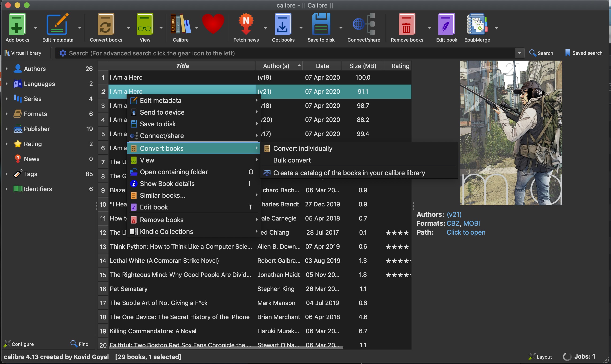
Task: Open the Edit metadata toolbar icon
Action: click(57, 24)
